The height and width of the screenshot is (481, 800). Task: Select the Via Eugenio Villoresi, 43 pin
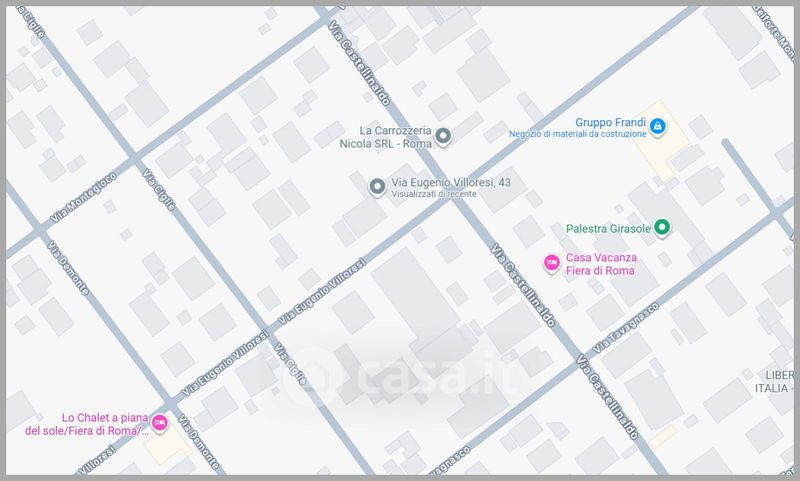[x=377, y=186]
